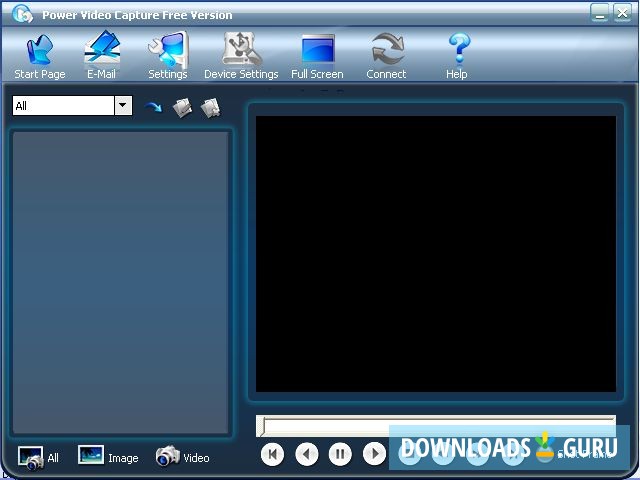Filter the list to Image captures
640x480 pixels.
click(x=108, y=456)
